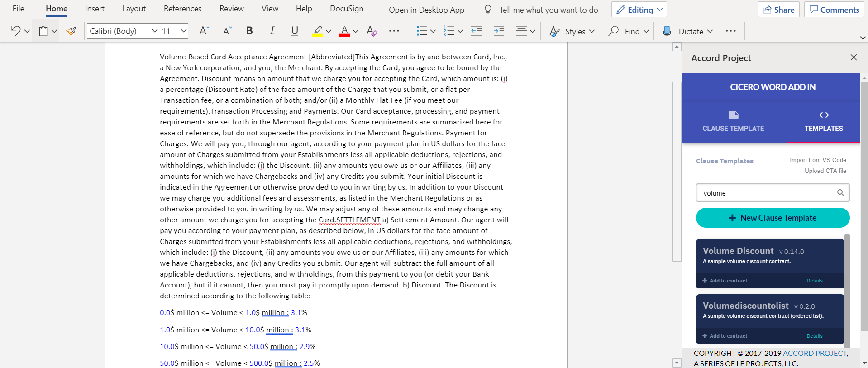Apply yellow text highlight color
This screenshot has height=368, width=868.
tap(317, 31)
